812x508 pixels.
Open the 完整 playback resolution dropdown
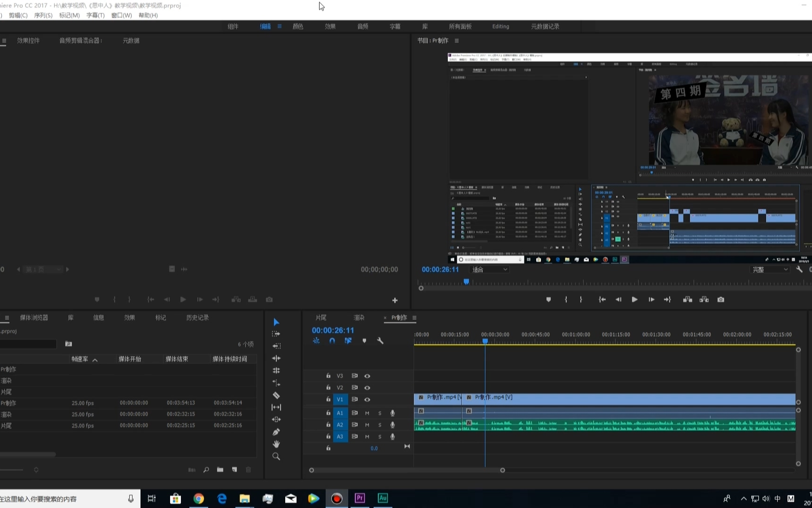click(x=770, y=270)
